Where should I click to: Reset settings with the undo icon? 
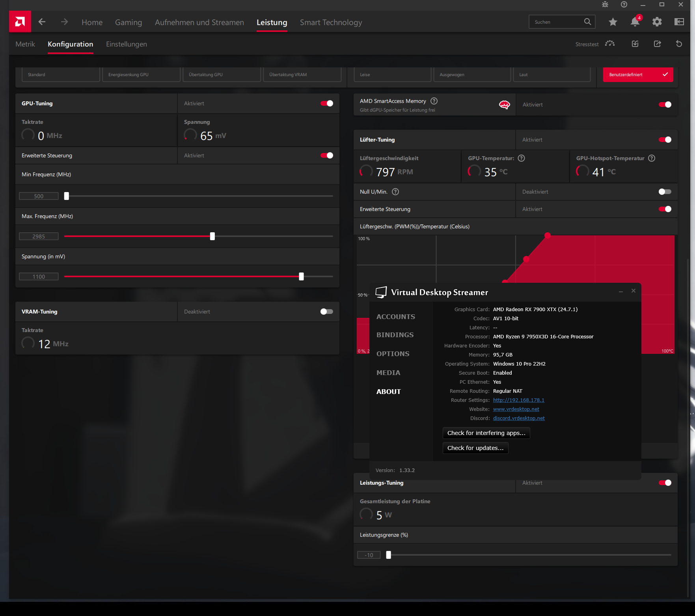pos(679,44)
